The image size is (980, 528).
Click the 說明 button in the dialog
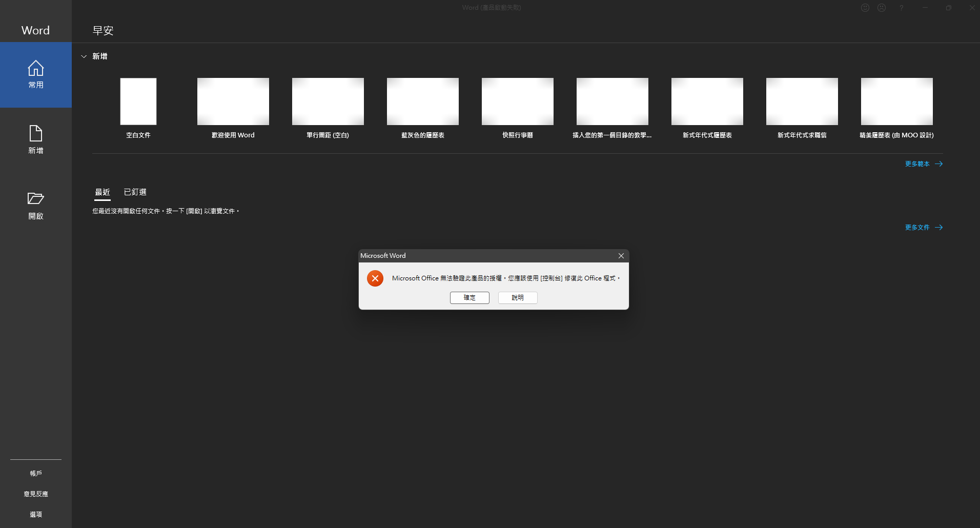pos(518,298)
